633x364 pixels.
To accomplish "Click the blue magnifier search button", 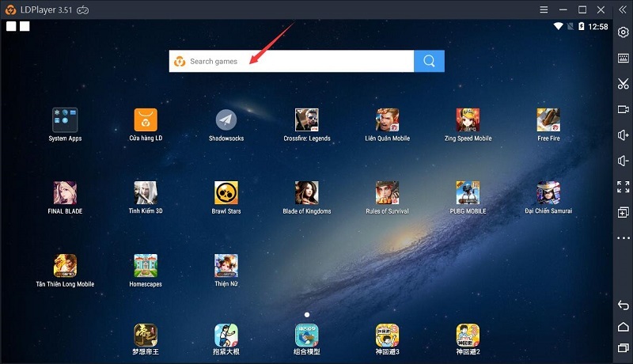I will 429,61.
